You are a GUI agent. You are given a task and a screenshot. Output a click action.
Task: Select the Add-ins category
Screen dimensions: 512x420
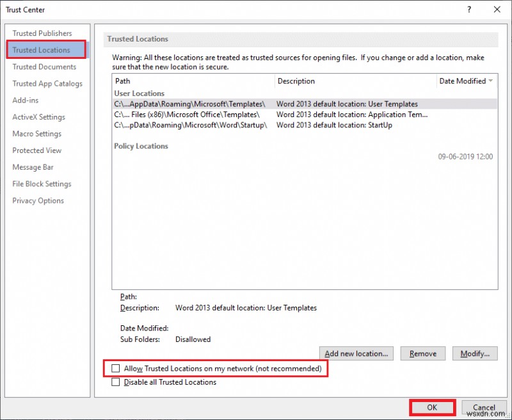coord(26,100)
